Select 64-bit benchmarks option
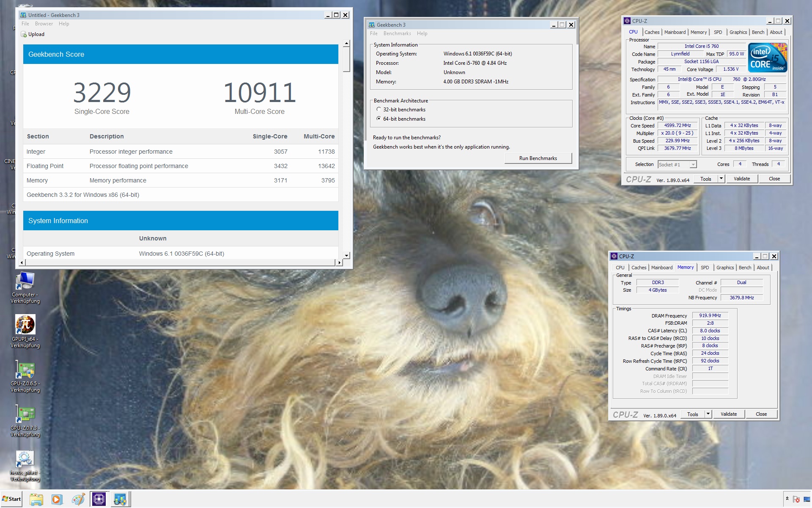 pos(379,119)
